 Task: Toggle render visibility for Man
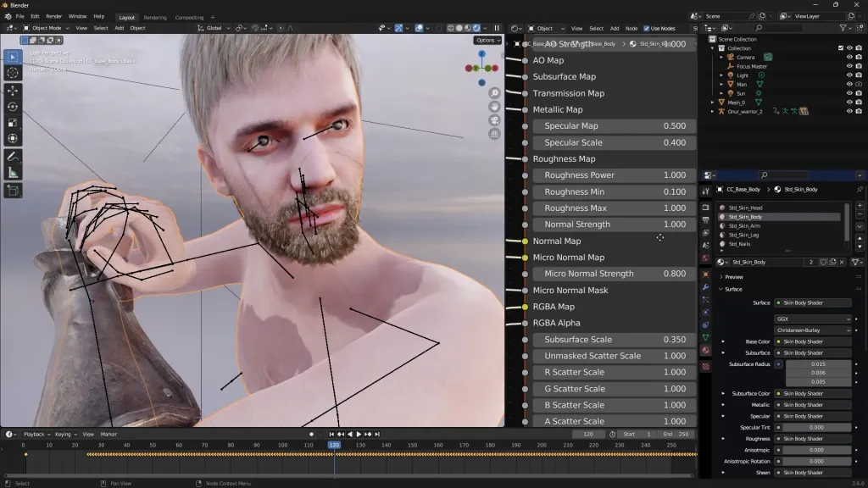(859, 85)
